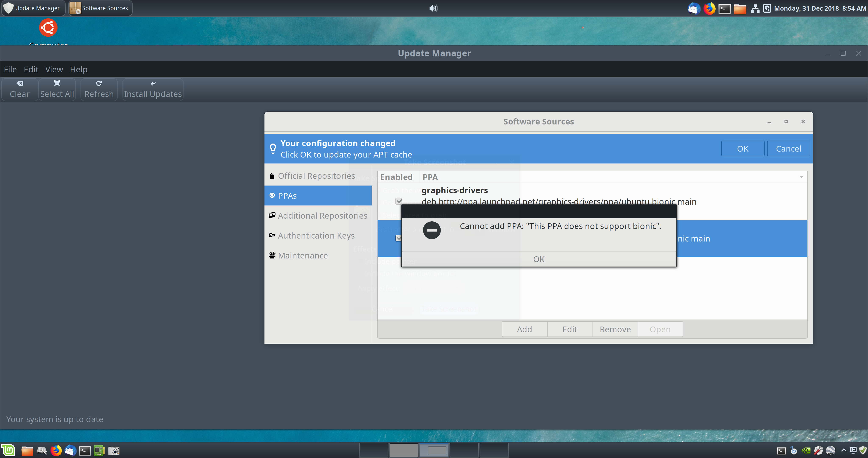The height and width of the screenshot is (458, 868).
Task: Toggle graphics-drivers PPA enabled checkbox
Action: point(399,201)
